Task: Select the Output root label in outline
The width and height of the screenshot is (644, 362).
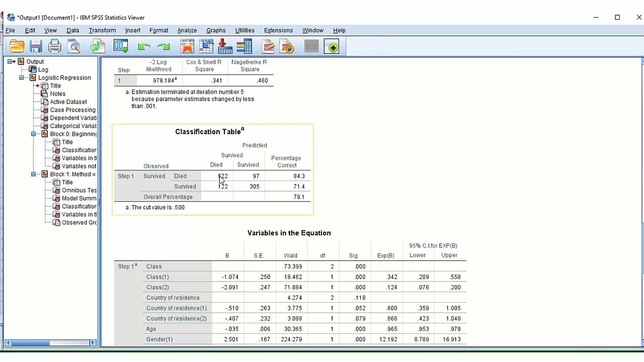Action: click(x=35, y=61)
